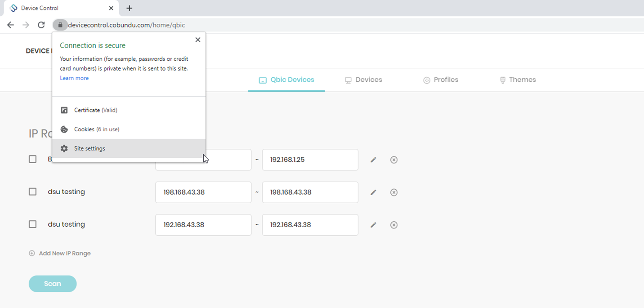Tick the checkbox for the 192.168.1.25 range
Viewport: 644px width, 308px height.
click(32, 159)
